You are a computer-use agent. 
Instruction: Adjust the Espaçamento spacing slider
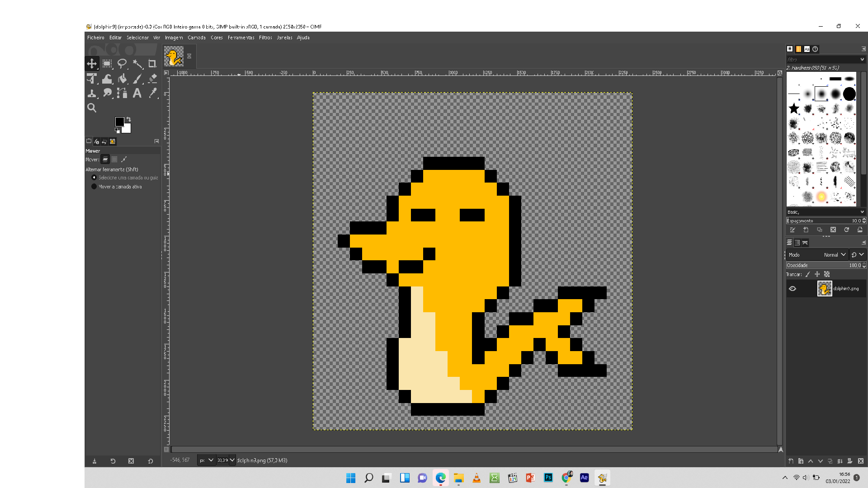click(x=823, y=221)
